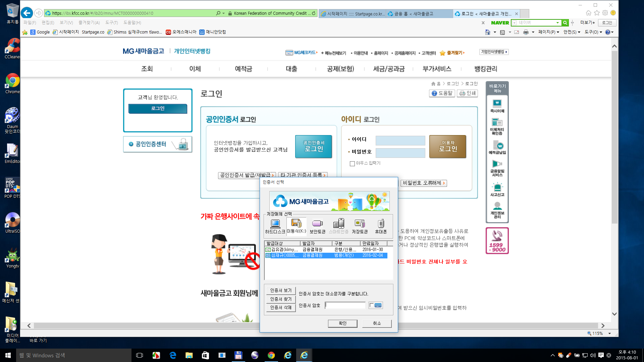
Task: Open File Explorer from the taskbar
Action: tap(189, 355)
